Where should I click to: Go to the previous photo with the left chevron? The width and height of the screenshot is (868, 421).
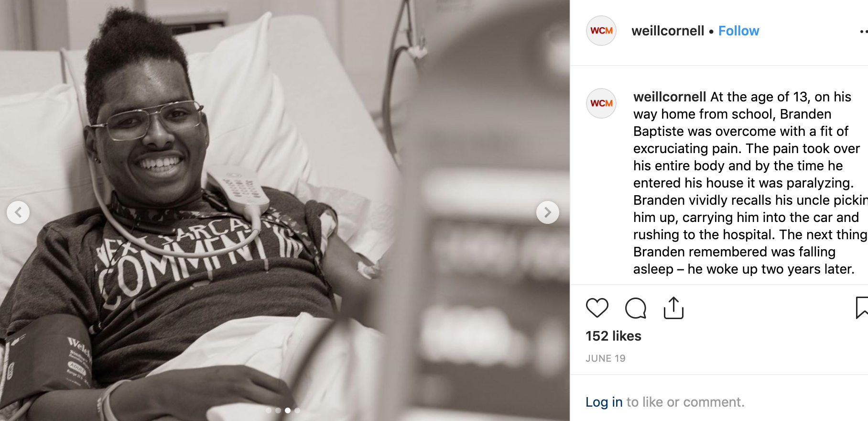[18, 212]
